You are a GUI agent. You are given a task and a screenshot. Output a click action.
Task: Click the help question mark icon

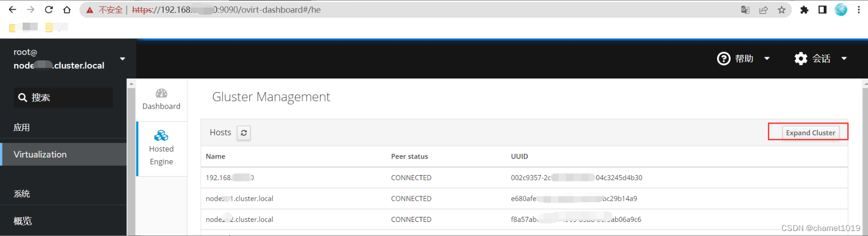point(724,59)
